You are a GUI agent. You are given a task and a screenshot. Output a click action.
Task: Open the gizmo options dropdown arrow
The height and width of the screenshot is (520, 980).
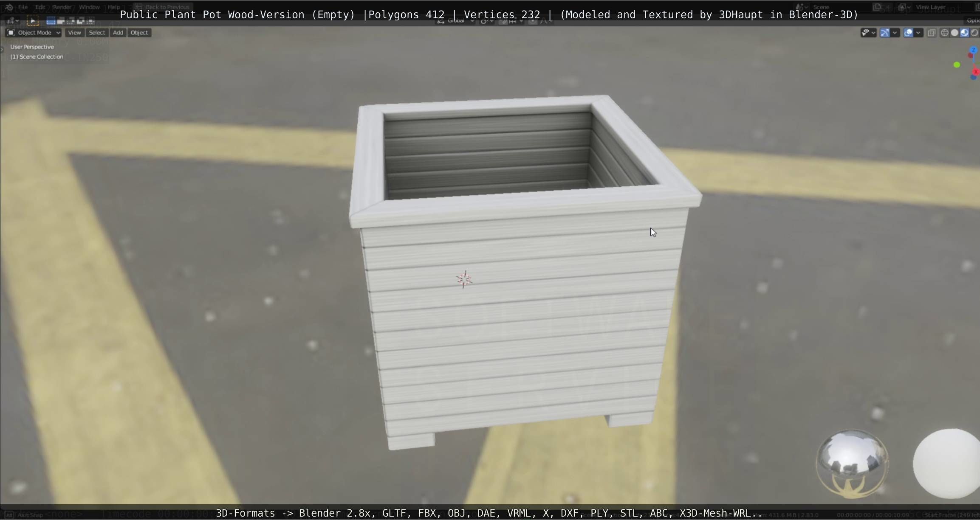(895, 33)
